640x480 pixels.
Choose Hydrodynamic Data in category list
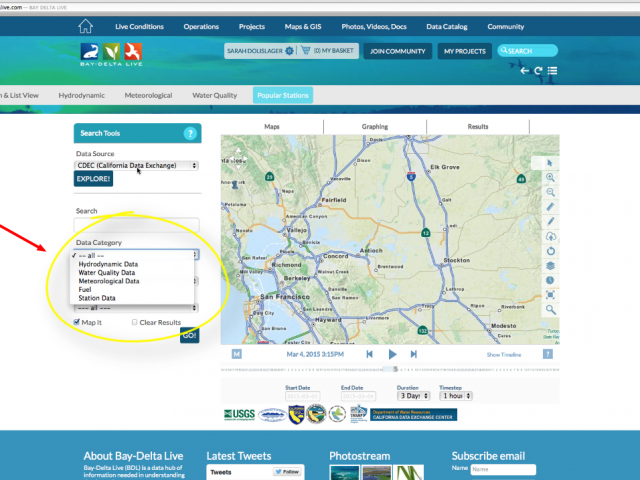108,264
